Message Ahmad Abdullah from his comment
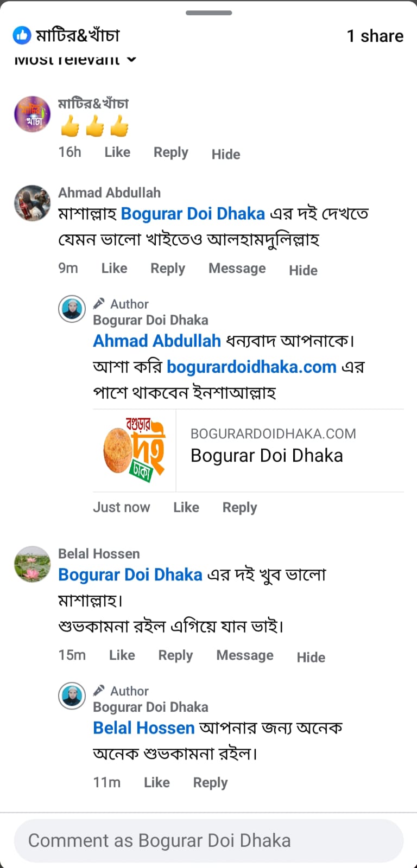 [x=237, y=269]
